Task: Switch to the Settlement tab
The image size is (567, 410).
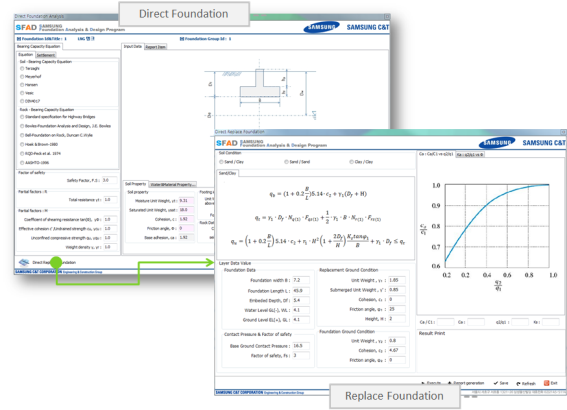Action: pos(46,55)
